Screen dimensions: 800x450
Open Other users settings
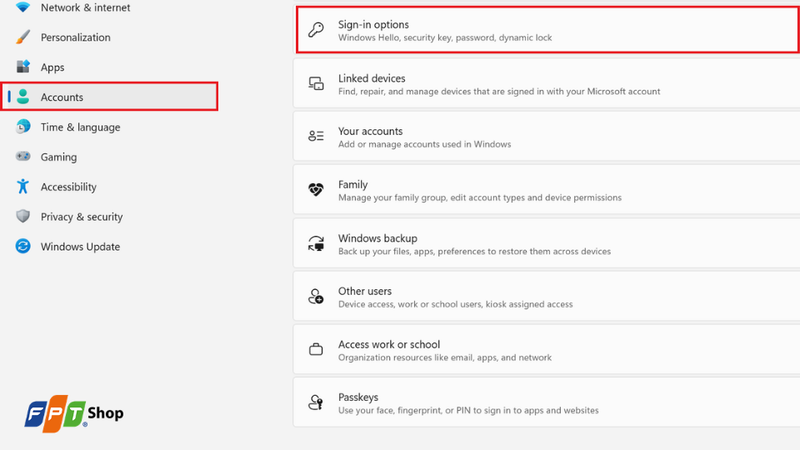pyautogui.click(x=546, y=296)
